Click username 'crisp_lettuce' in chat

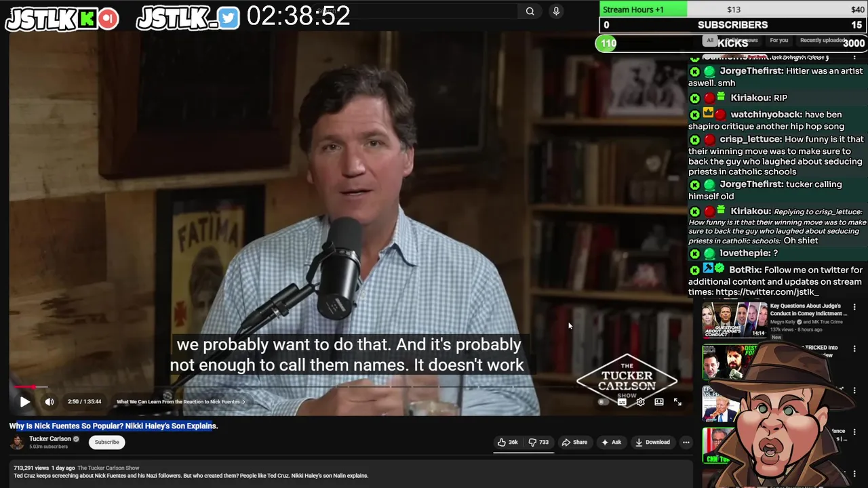pos(749,139)
